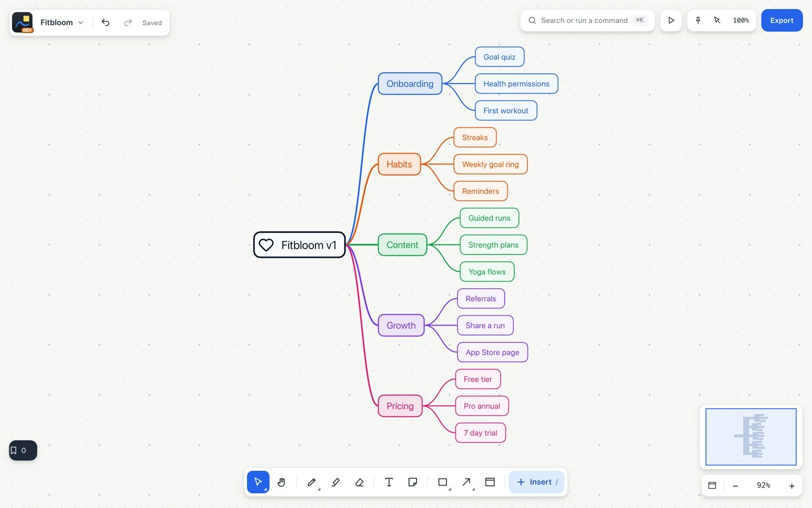Select the rectangle shape tool
The image size is (812, 508).
pos(443,482)
